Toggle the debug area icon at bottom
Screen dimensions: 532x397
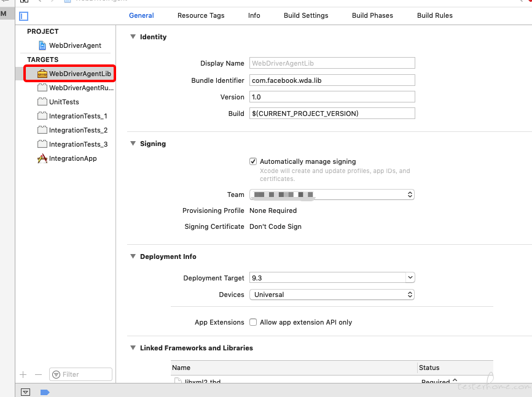pos(25,392)
